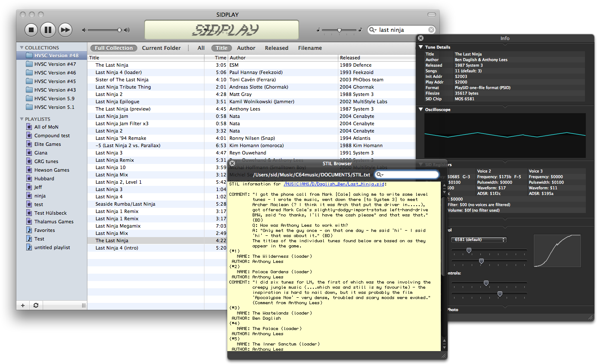Collapse the Oscilloscope section in Info
This screenshot has height=364, width=597.
click(x=421, y=109)
